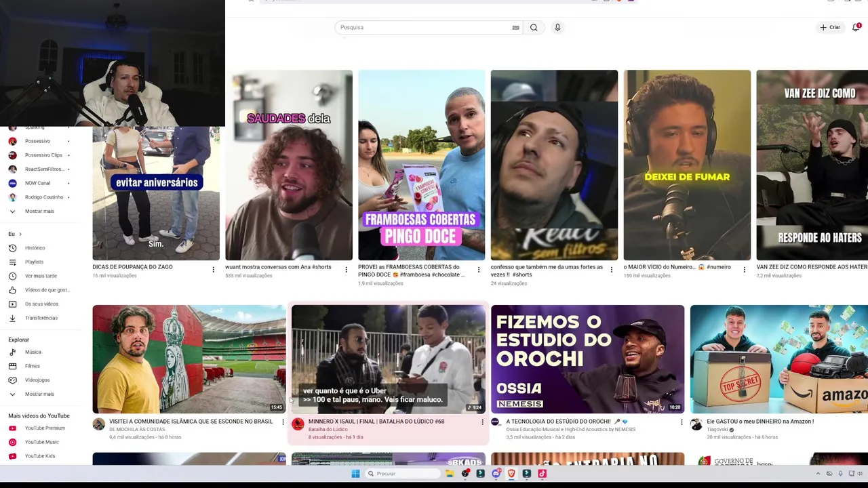
Task: Open Vídeos de que gostou
Action: click(47, 290)
